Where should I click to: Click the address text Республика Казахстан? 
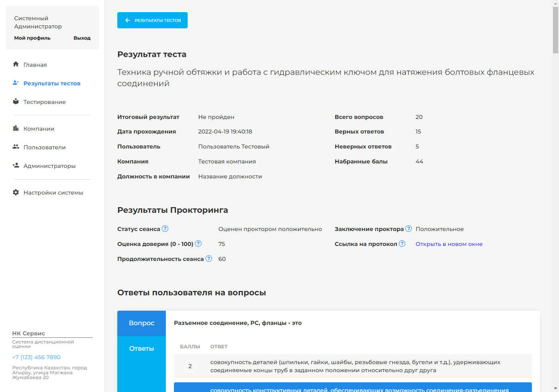49,373
